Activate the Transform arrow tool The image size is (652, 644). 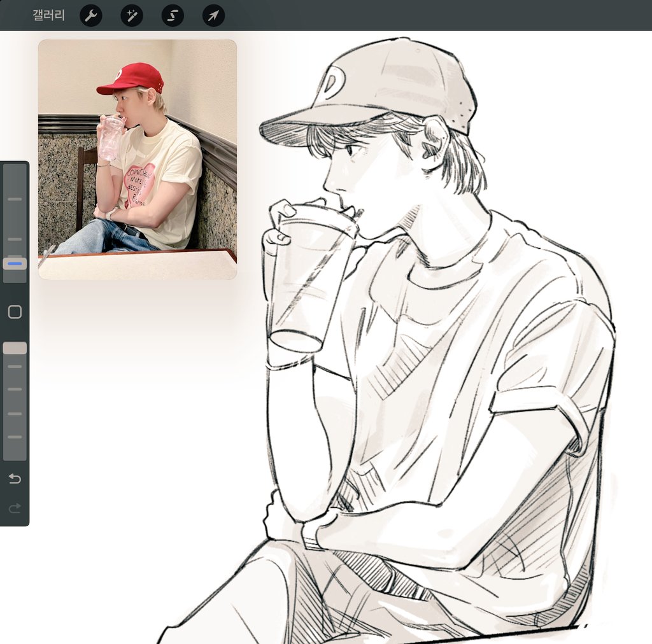(213, 16)
